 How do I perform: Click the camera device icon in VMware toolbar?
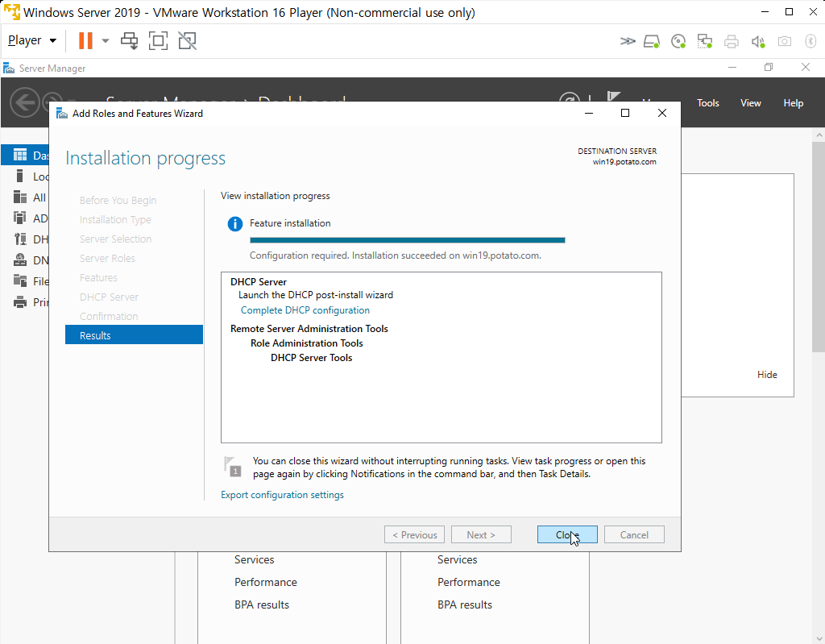coord(784,41)
